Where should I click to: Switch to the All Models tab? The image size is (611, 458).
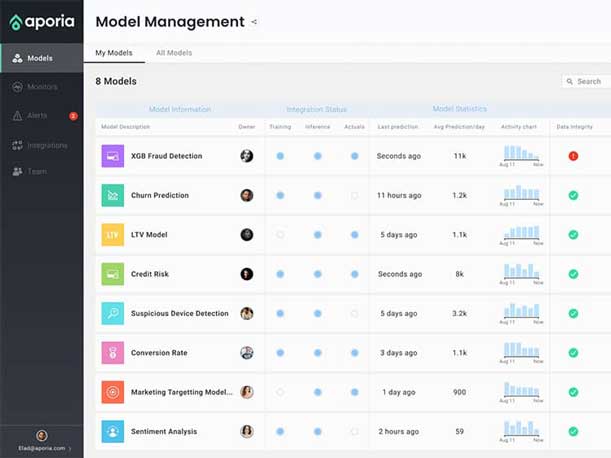tap(174, 53)
